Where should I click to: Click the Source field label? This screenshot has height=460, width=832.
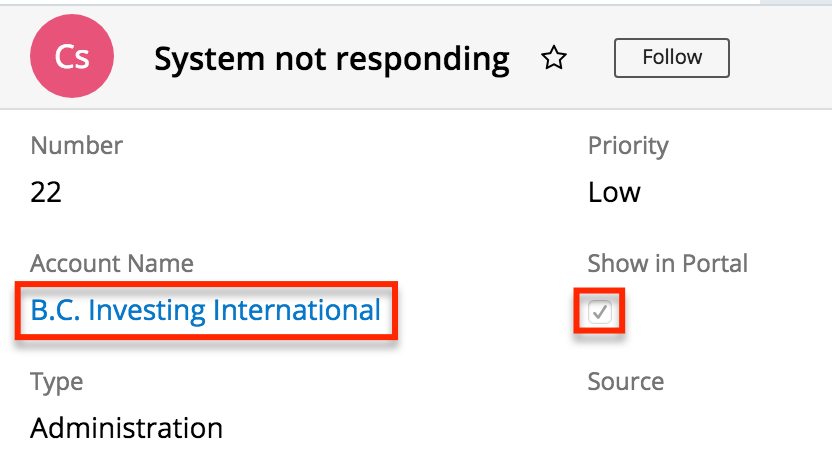[625, 382]
